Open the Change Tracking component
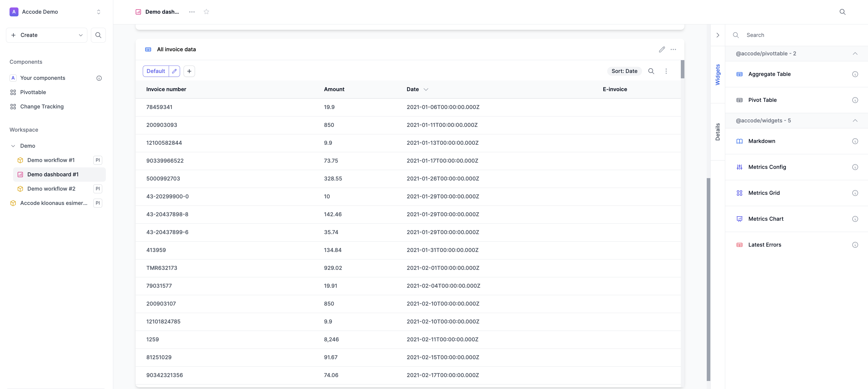 [42, 106]
